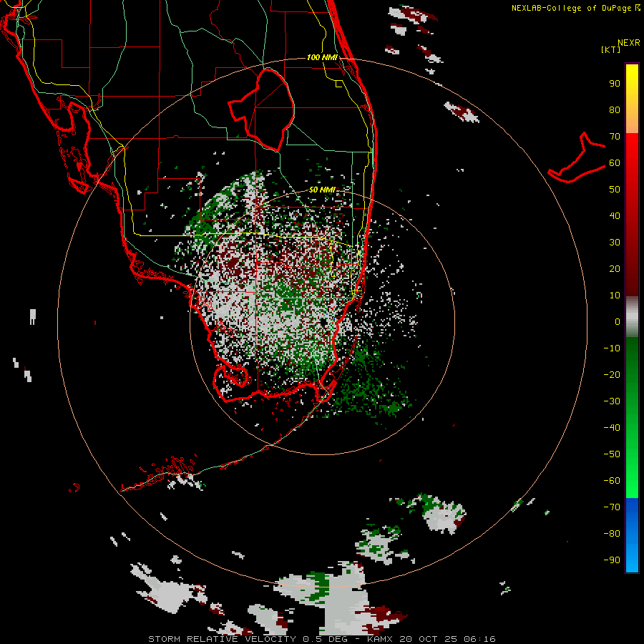Click the positive 70 scale value

615,137
